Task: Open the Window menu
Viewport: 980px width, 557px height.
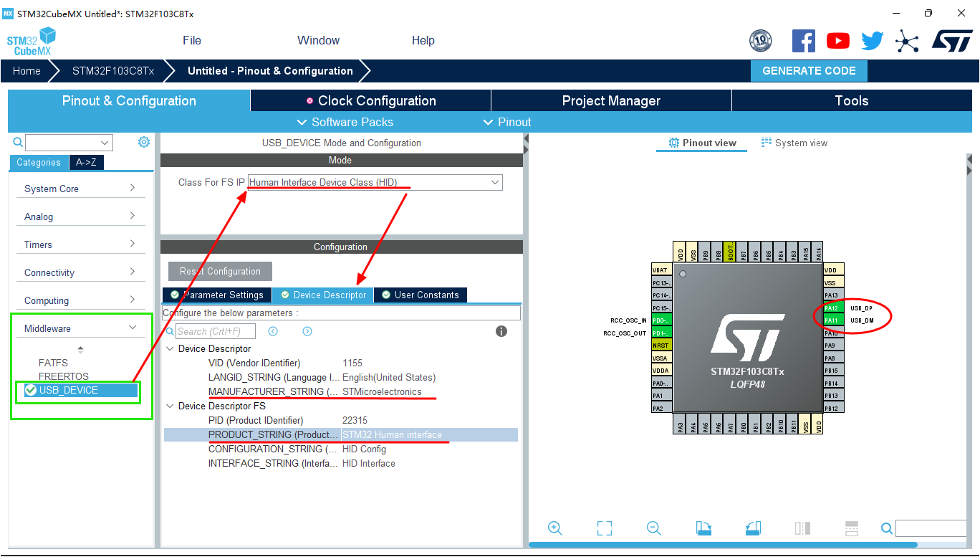Action: [318, 40]
